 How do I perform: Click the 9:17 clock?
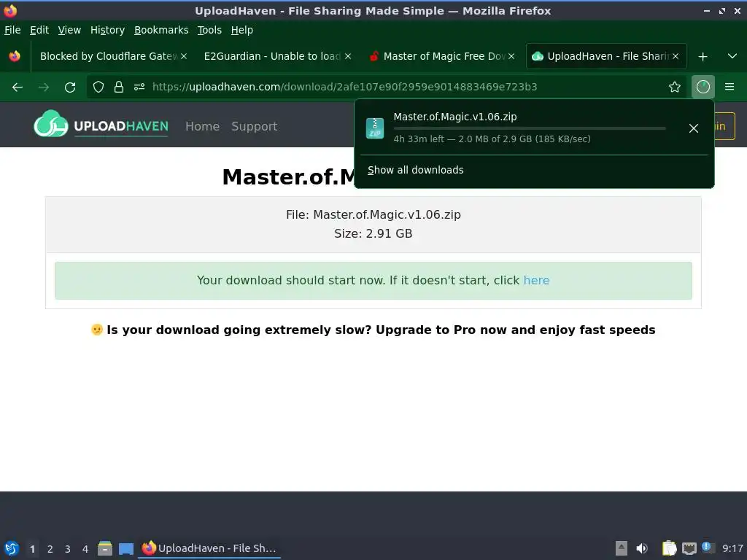pos(732,548)
